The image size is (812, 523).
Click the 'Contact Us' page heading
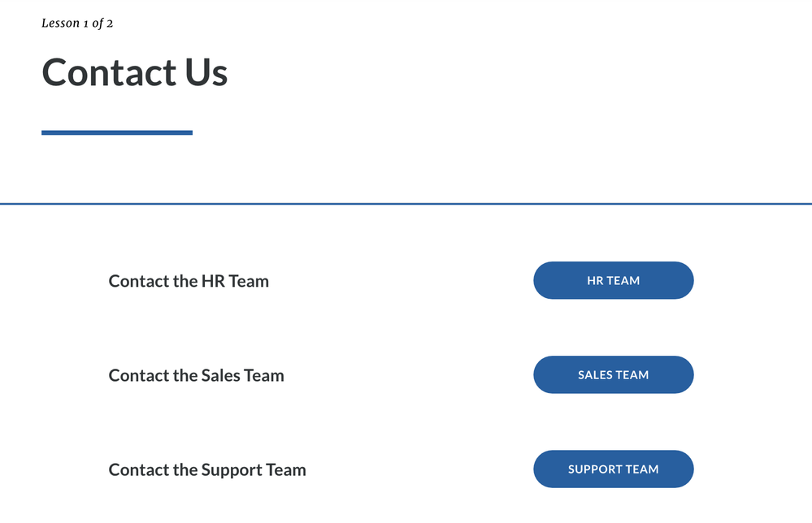pos(135,72)
